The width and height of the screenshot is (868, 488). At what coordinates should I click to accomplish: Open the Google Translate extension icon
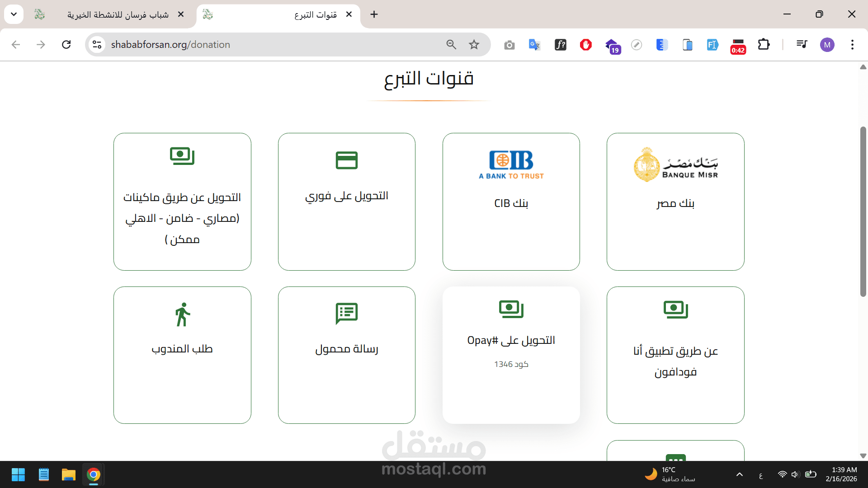click(x=534, y=44)
